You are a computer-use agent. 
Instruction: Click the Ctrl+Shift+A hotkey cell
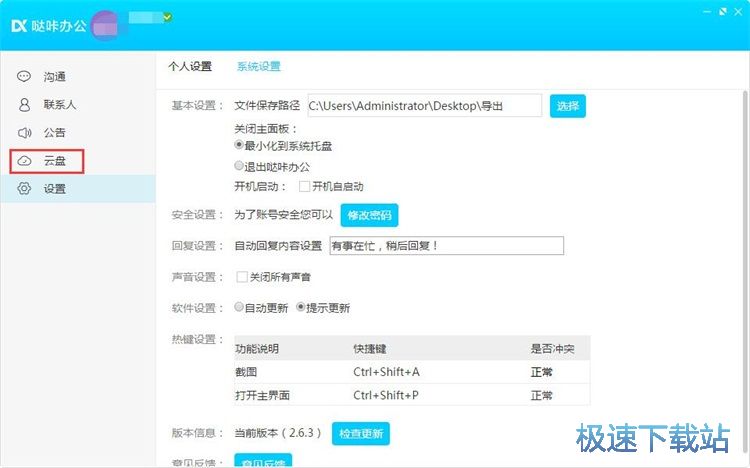[x=386, y=372]
